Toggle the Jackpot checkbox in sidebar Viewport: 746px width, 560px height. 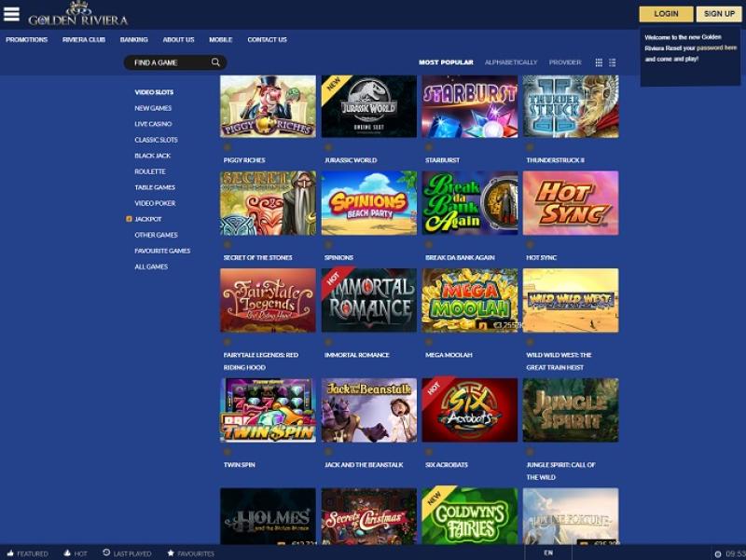(129, 219)
